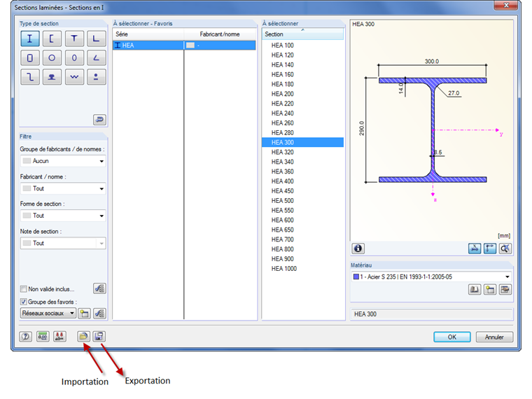Click the edit favorites icon beside Réseaux sociaux
Screen dimensions: 532x399
[x=99, y=314]
